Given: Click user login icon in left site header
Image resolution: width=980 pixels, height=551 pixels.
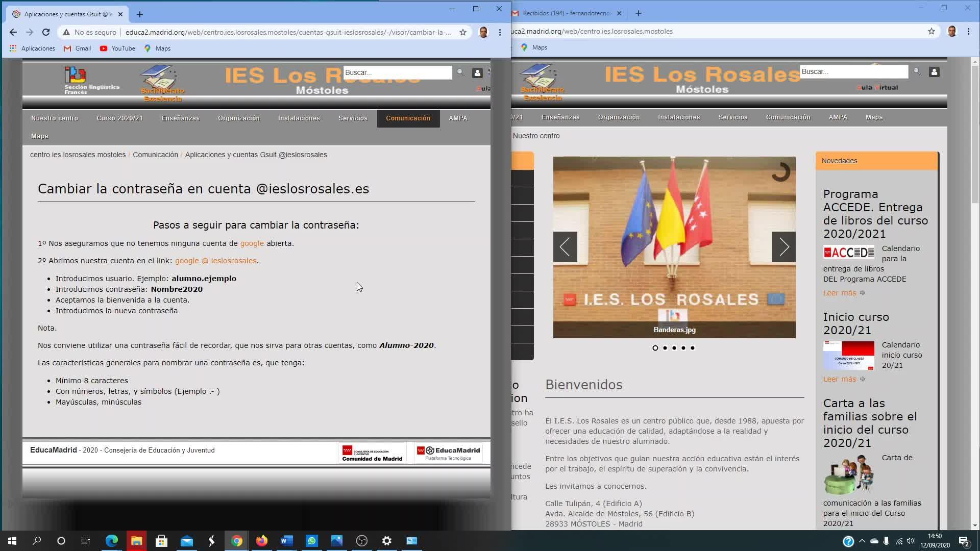Looking at the screenshot, I should coord(477,73).
